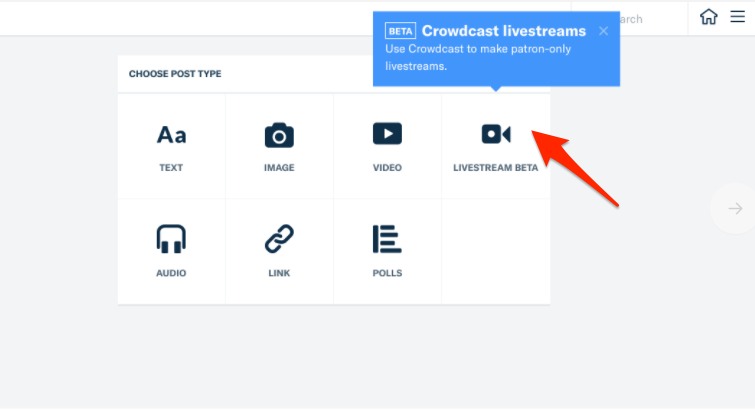Go to home via house icon
This screenshot has height=410, width=755.
click(x=709, y=17)
